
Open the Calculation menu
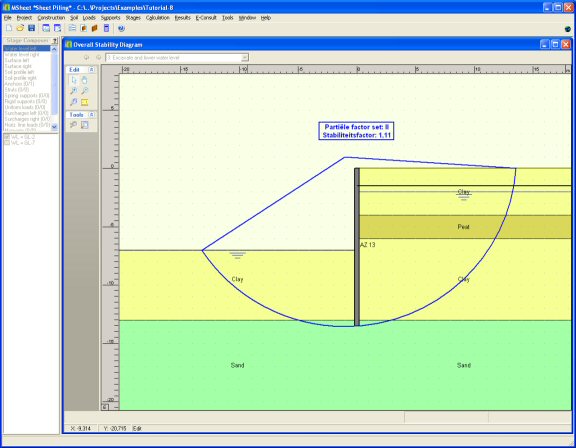click(x=158, y=18)
